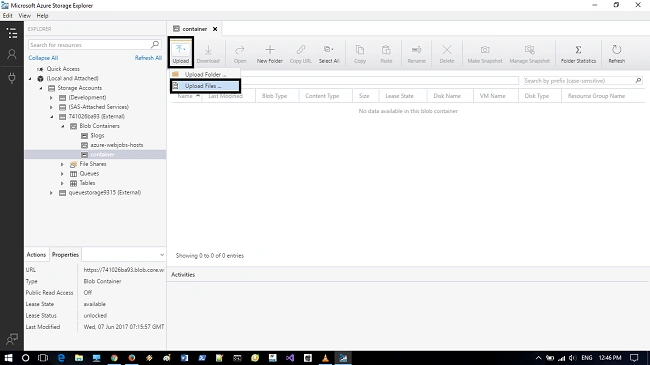The image size is (650, 365).
Task: Sort by the Resource Group Name column
Action: pyautogui.click(x=596, y=96)
